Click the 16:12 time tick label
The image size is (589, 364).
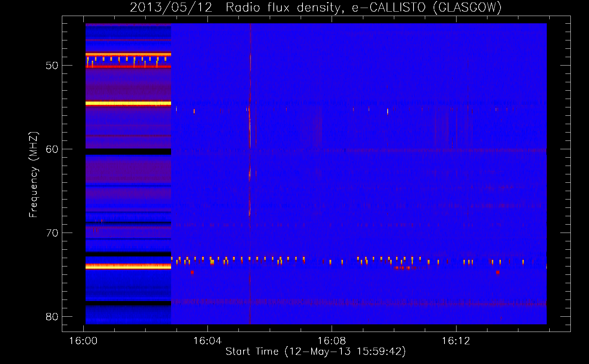(456, 341)
